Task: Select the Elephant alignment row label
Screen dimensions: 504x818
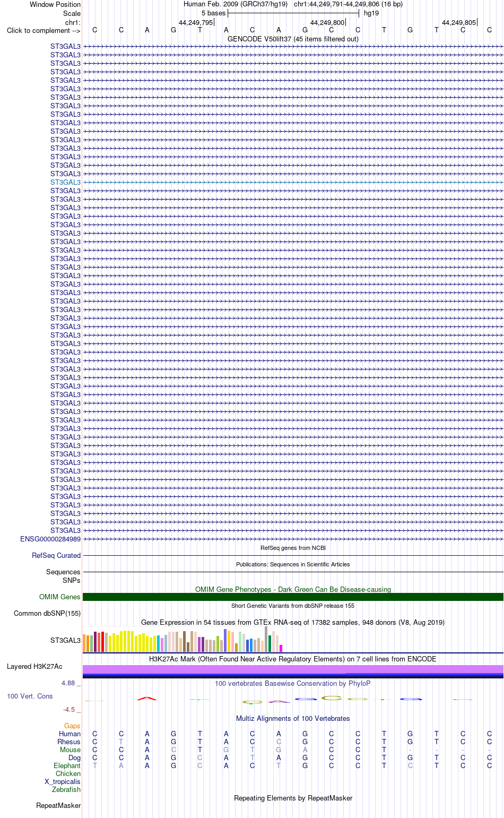Action: pyautogui.click(x=67, y=765)
